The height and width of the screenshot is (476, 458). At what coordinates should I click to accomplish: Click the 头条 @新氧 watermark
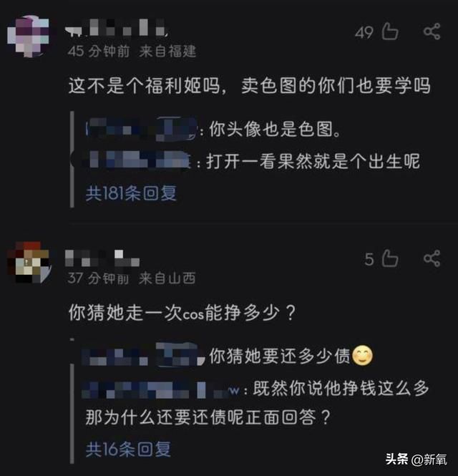pyautogui.click(x=416, y=459)
